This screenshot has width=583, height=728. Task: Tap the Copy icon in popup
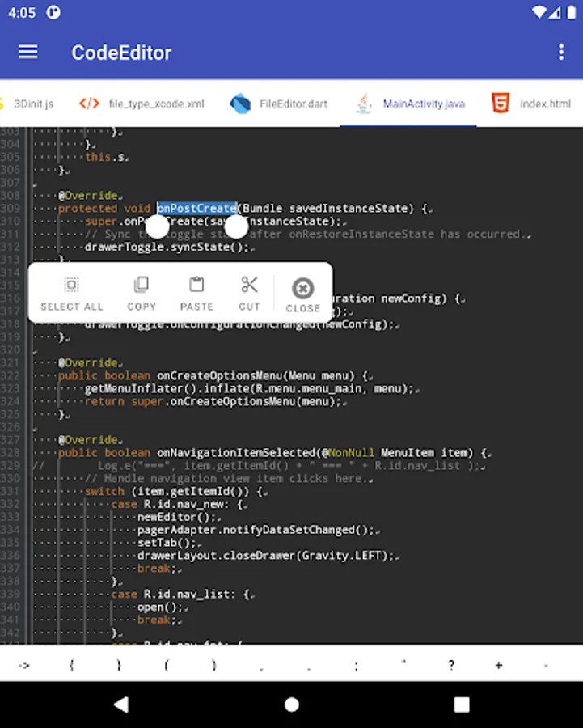click(x=142, y=284)
